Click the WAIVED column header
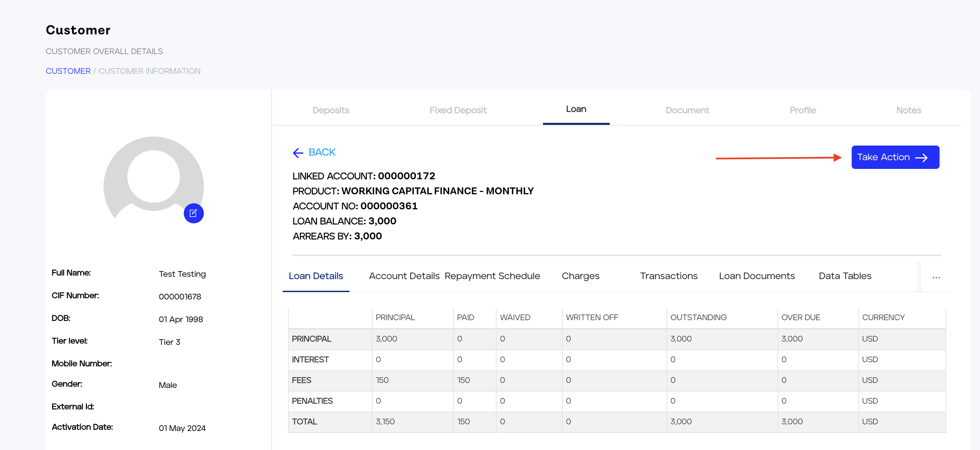The image size is (980, 450). pyautogui.click(x=515, y=317)
